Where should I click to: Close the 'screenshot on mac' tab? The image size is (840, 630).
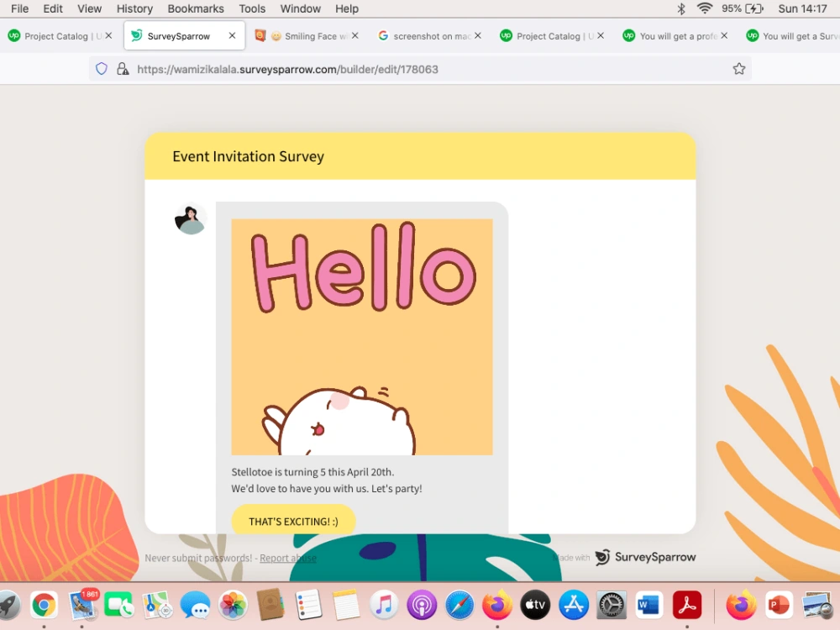click(x=478, y=35)
